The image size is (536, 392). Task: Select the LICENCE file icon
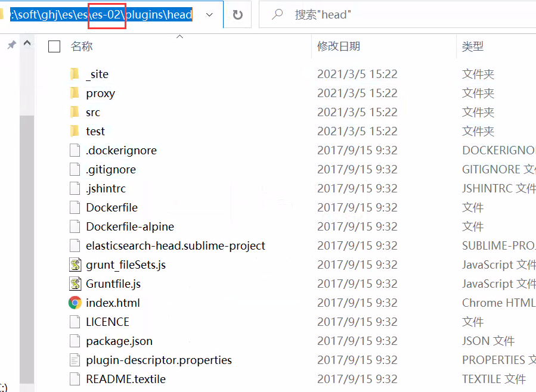coord(75,322)
